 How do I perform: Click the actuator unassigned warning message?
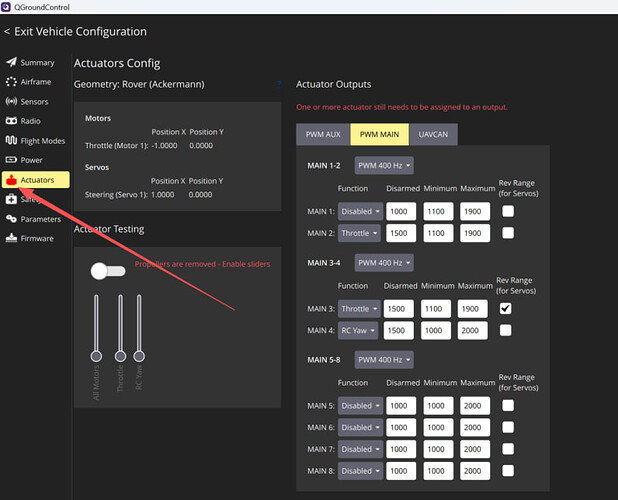pos(402,107)
